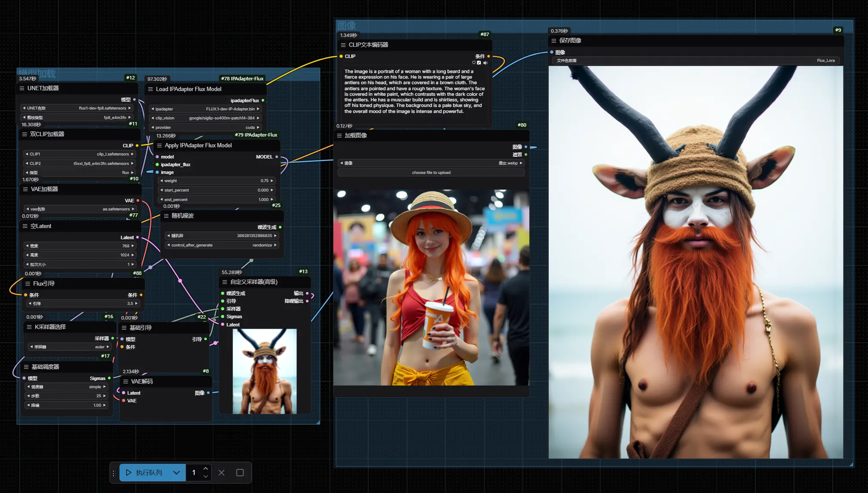Click the 文件名前缀 field showing Flux_Lora
The image size is (868, 493).
(x=696, y=61)
